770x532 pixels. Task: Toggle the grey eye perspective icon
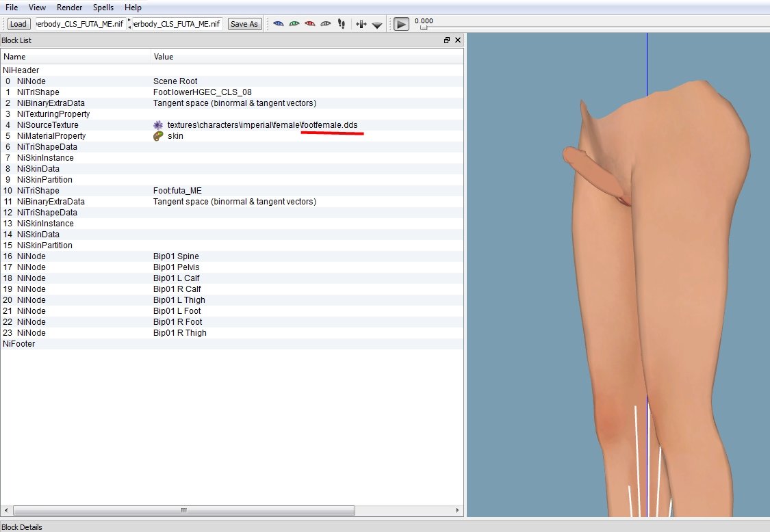326,23
